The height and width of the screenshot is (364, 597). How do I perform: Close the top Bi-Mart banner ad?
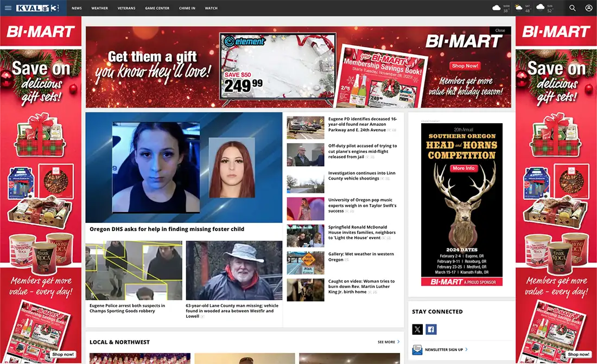point(500,30)
